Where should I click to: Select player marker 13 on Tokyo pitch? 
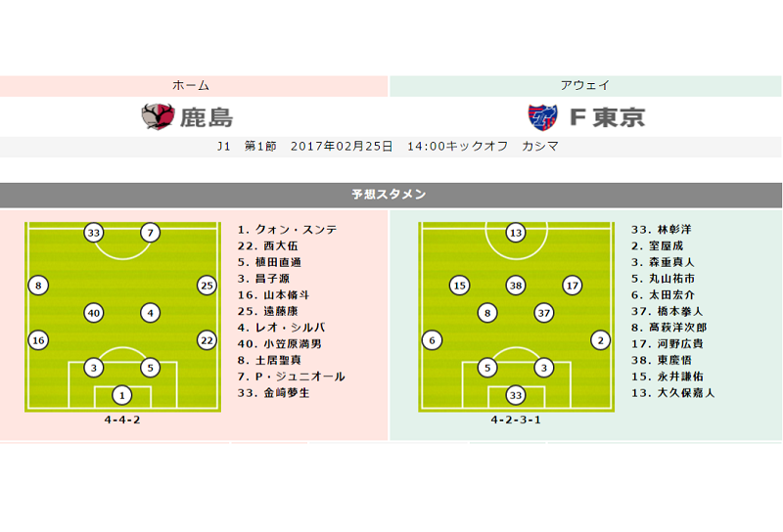[x=516, y=233]
